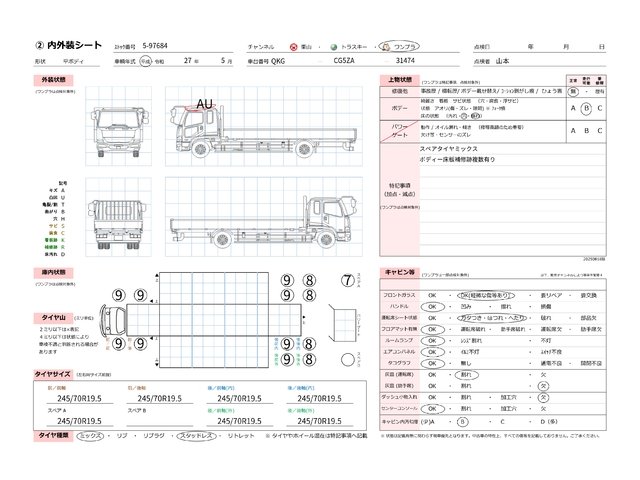Image resolution: width=640 pixels, height=480 pixels.
Task: Click chassis code CG5ZA
Action: pos(344,60)
